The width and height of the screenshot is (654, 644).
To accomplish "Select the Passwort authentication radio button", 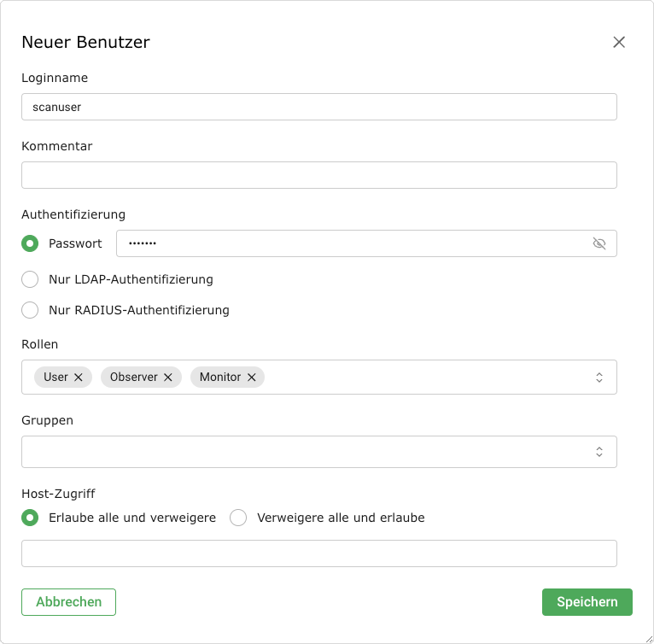I will (30, 243).
